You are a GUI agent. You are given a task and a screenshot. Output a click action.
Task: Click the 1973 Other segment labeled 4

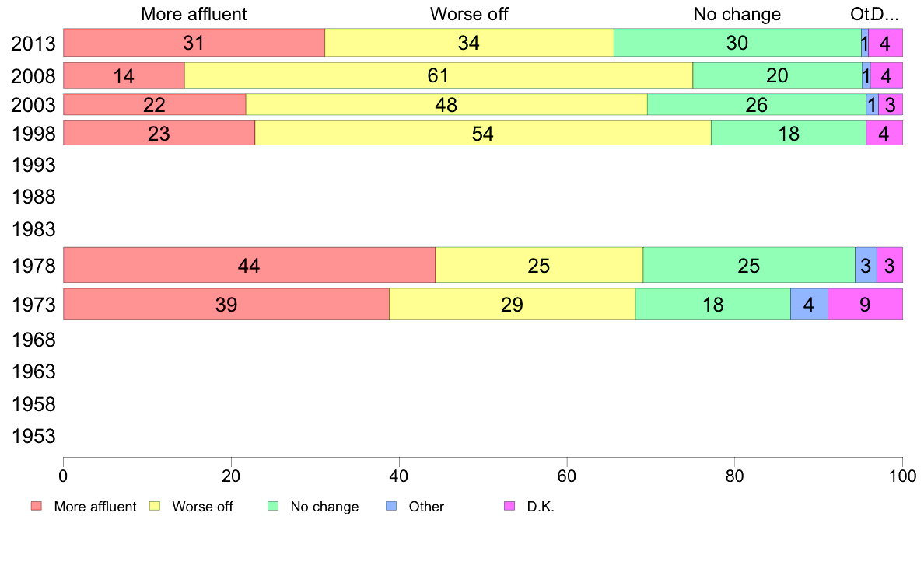click(x=809, y=304)
